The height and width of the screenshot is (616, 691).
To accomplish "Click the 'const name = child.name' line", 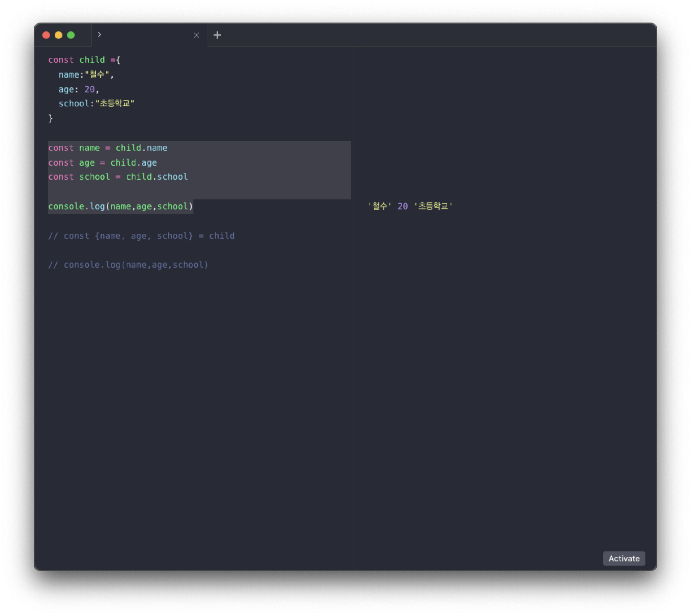I will [x=108, y=148].
